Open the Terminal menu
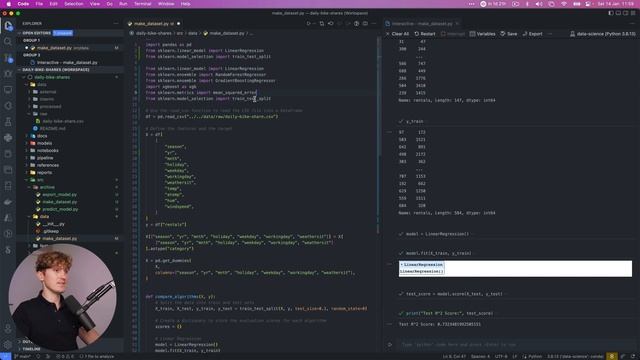The width and height of the screenshot is (640, 360). click(142, 4)
